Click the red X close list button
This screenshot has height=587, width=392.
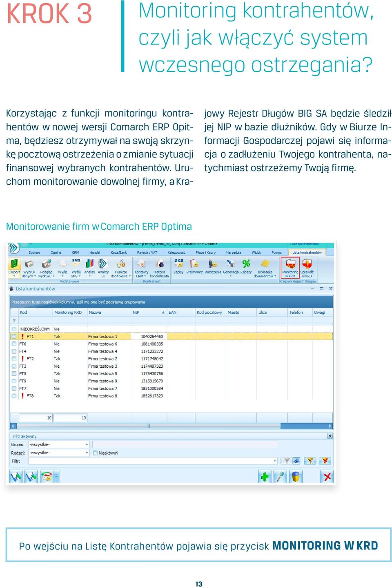pos(327,476)
